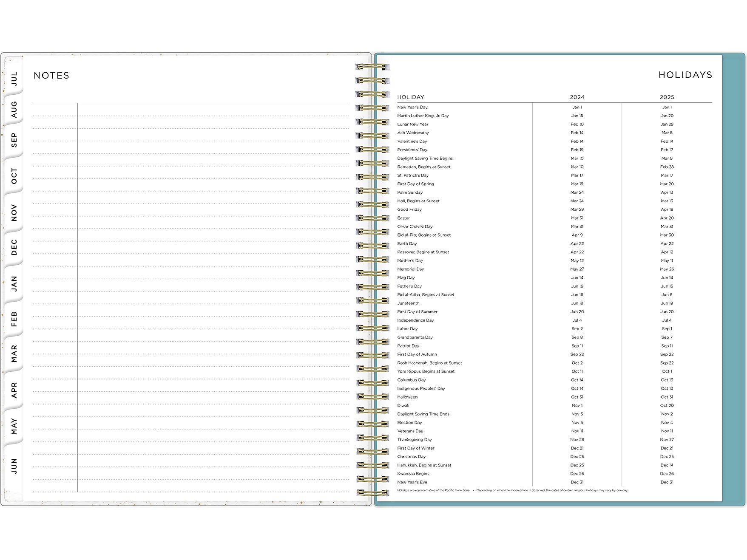
Task: Click the Juneteenth entry
Action: [408, 303]
